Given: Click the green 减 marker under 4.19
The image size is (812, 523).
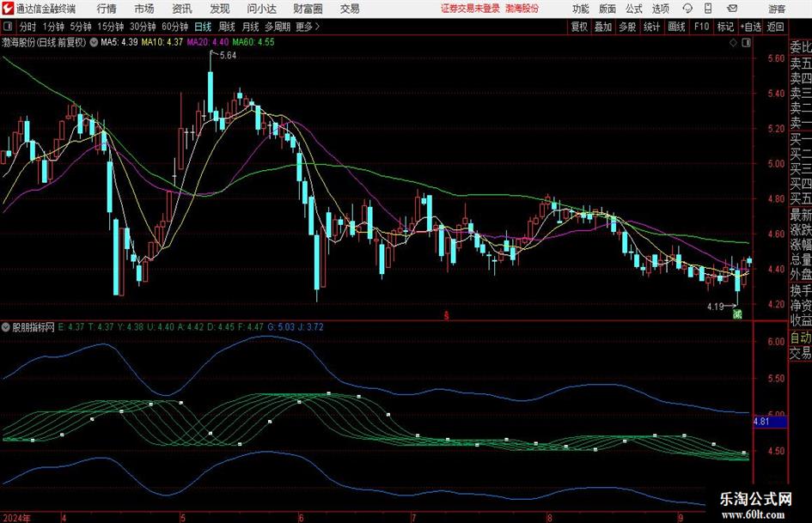Looking at the screenshot, I should [x=737, y=313].
